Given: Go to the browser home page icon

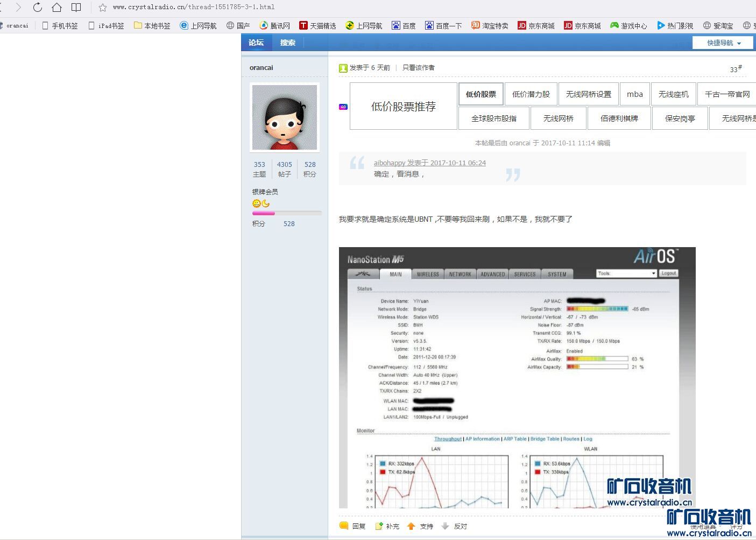Looking at the screenshot, I should pyautogui.click(x=56, y=8).
